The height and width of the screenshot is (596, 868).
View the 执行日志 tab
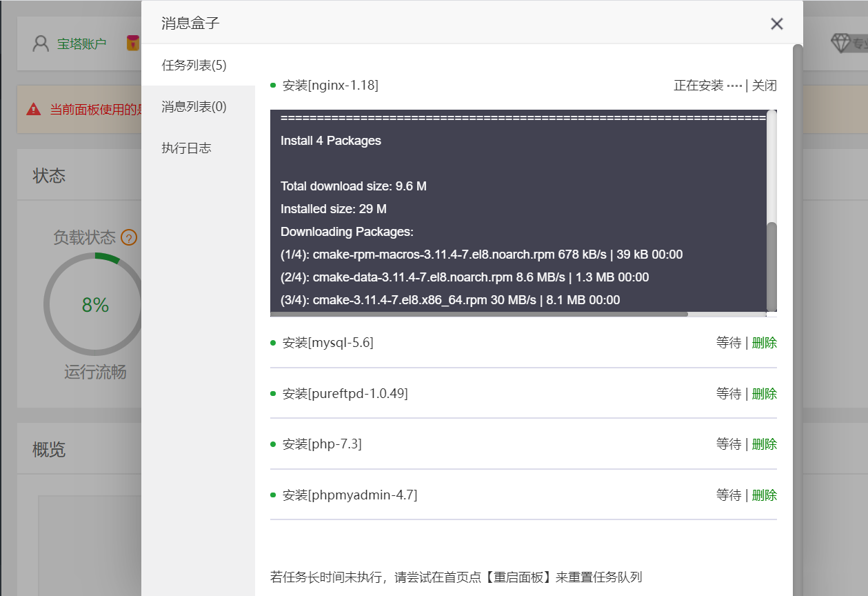(186, 148)
